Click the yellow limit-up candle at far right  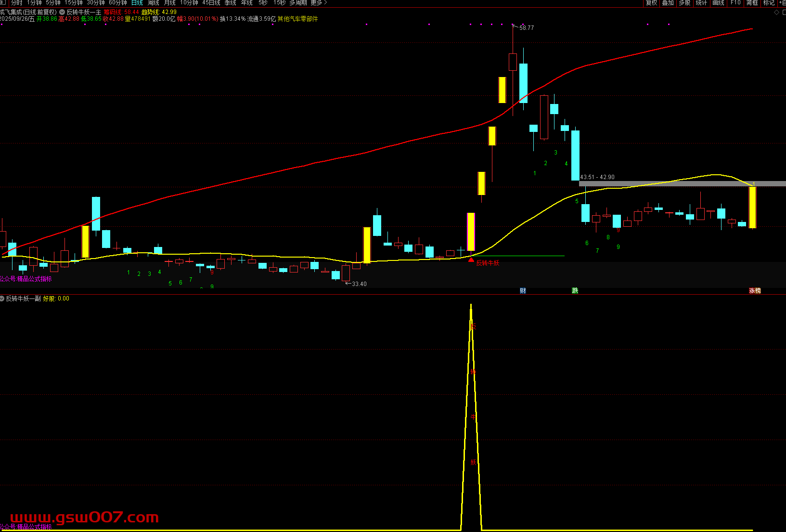tap(752, 208)
